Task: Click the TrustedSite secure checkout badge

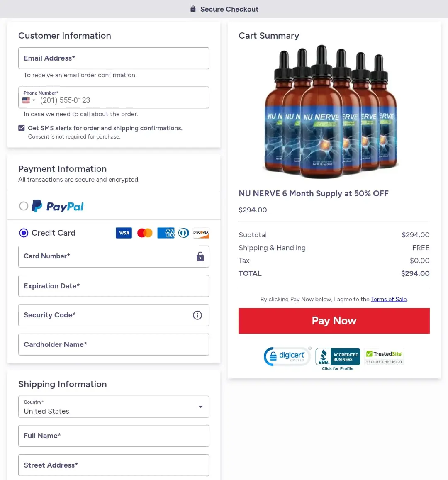Action: click(x=385, y=357)
